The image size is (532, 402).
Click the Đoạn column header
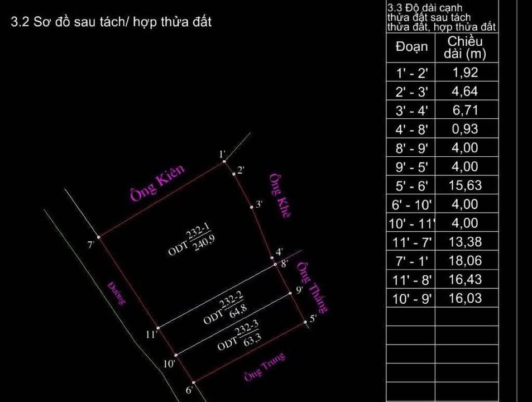pyautogui.click(x=411, y=47)
